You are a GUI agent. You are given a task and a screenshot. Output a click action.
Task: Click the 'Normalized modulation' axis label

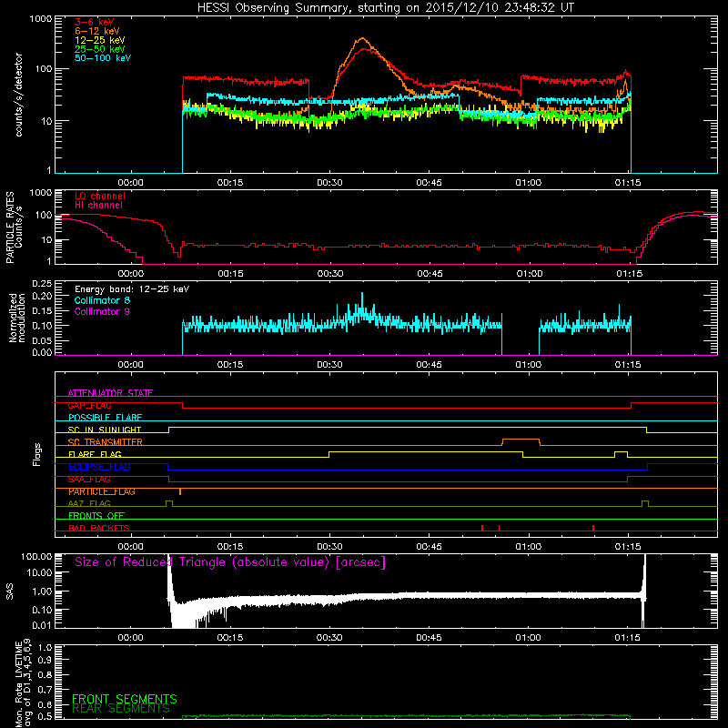click(x=17, y=318)
